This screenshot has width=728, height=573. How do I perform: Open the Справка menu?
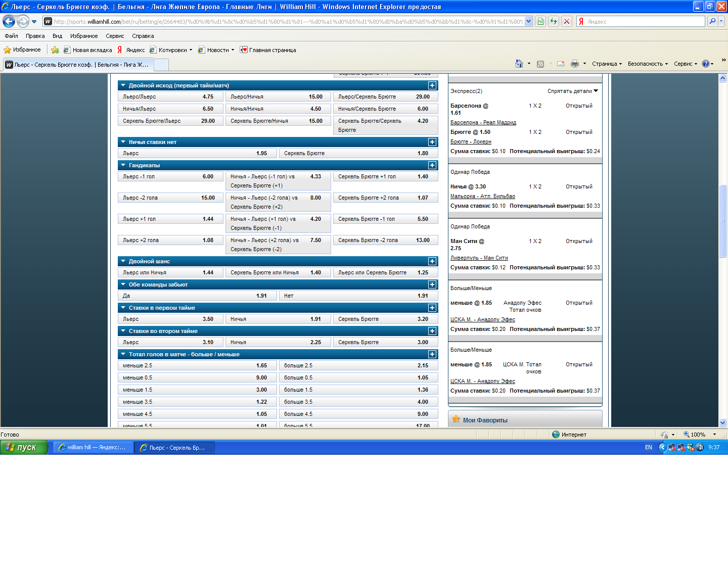tap(143, 36)
